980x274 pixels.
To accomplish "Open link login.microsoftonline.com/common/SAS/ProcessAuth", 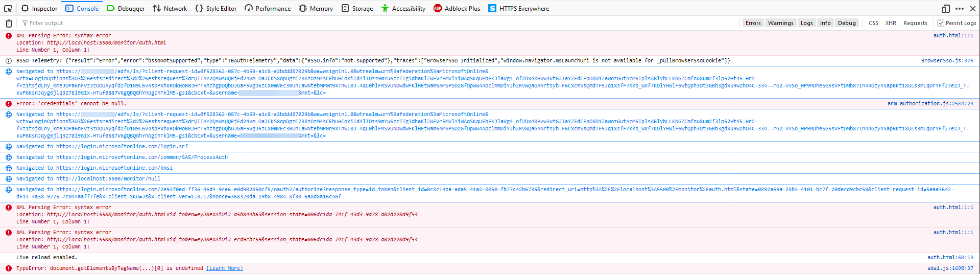I will click(142, 157).
